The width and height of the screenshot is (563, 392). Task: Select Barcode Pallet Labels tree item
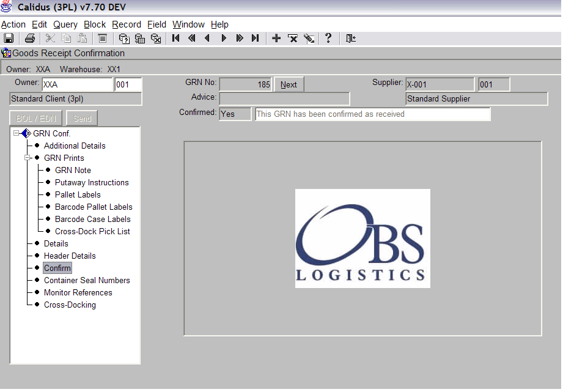click(x=94, y=207)
